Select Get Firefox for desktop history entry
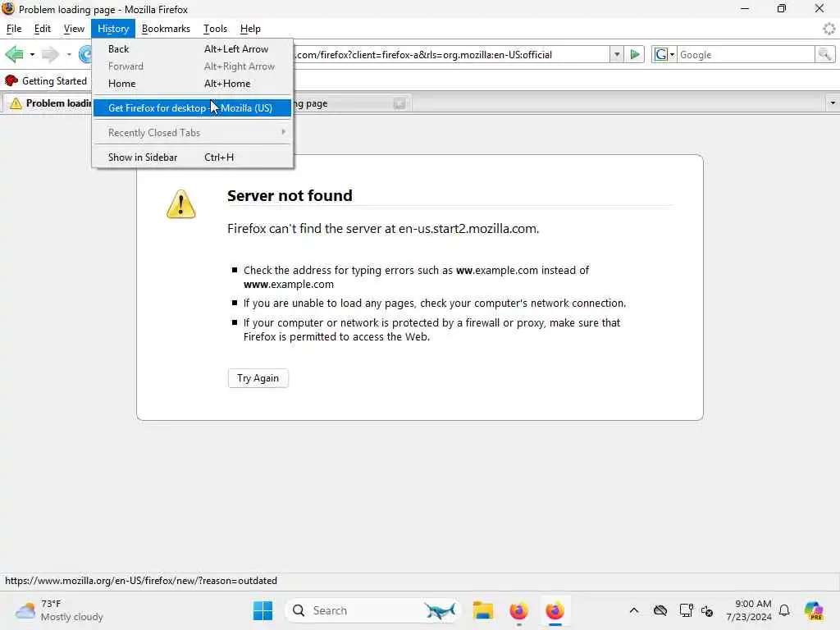 192,107
